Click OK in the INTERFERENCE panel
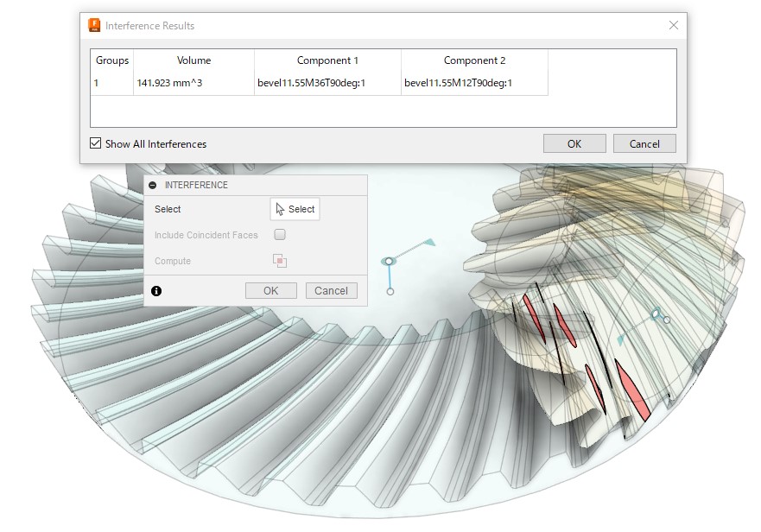The width and height of the screenshot is (761, 532). click(270, 291)
